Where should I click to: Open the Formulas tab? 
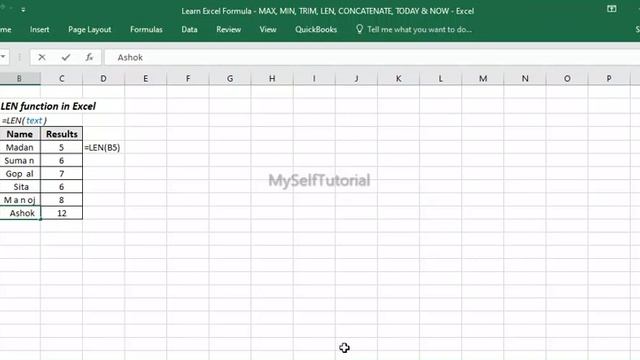[146, 29]
